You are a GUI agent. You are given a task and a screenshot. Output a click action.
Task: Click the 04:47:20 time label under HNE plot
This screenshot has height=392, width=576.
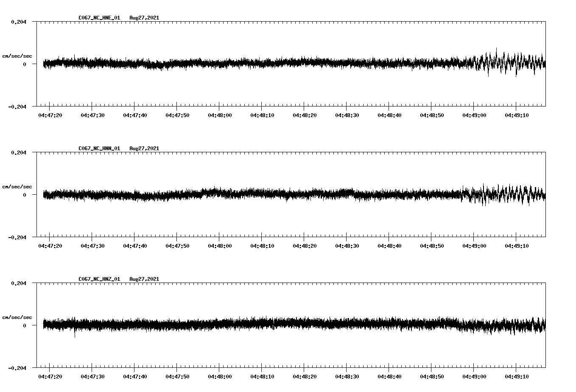50,115
